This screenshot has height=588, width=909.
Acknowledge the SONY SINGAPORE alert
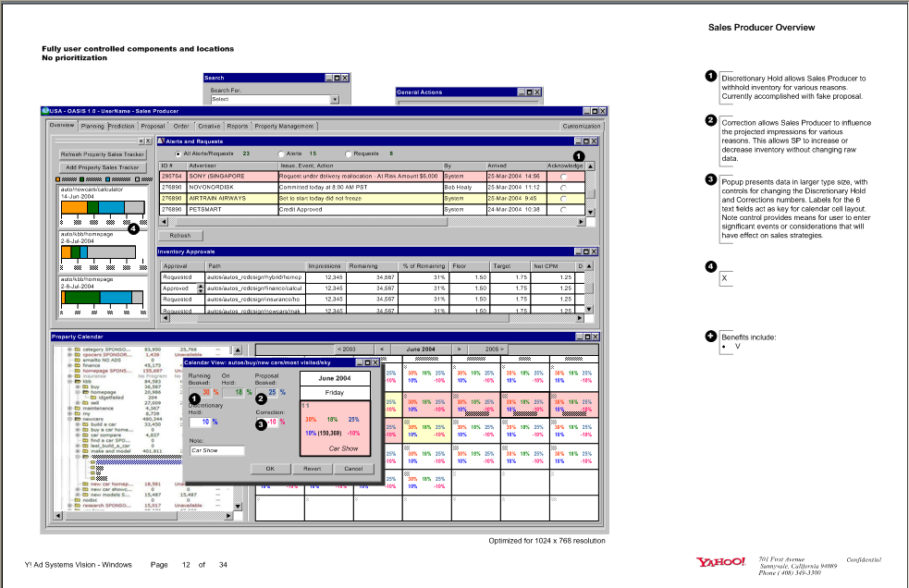[562, 176]
